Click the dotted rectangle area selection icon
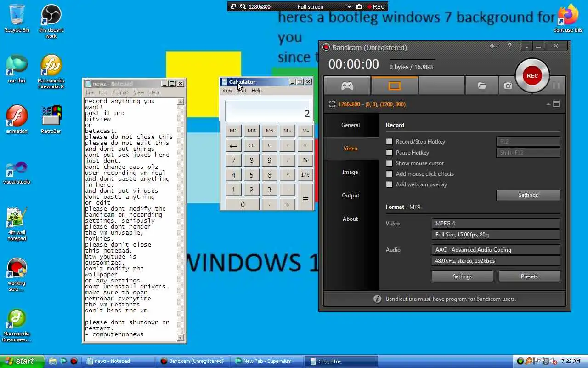This screenshot has width=588, height=368. pos(332,104)
